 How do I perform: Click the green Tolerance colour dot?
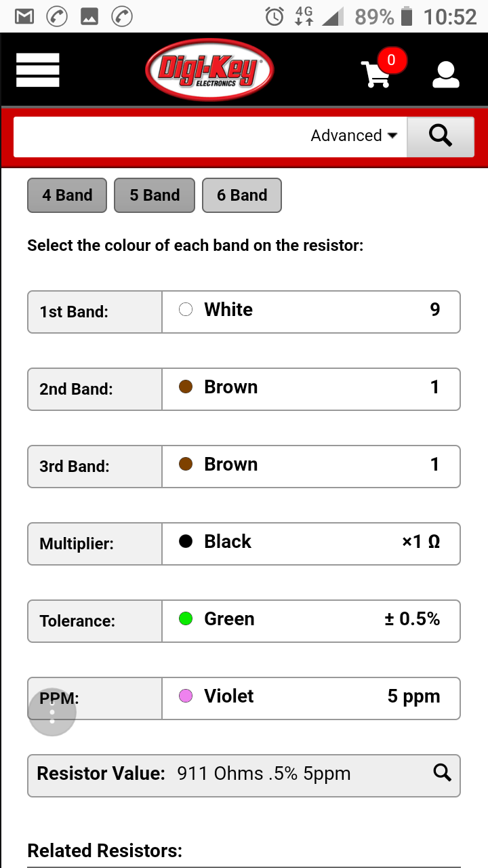click(x=186, y=618)
